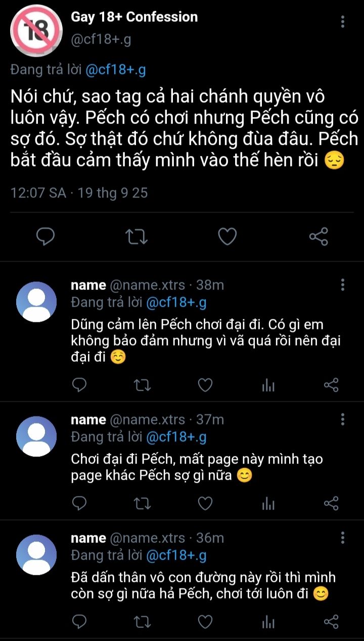Open more options on the 38m comment
364x641 pixels.
[x=343, y=284]
